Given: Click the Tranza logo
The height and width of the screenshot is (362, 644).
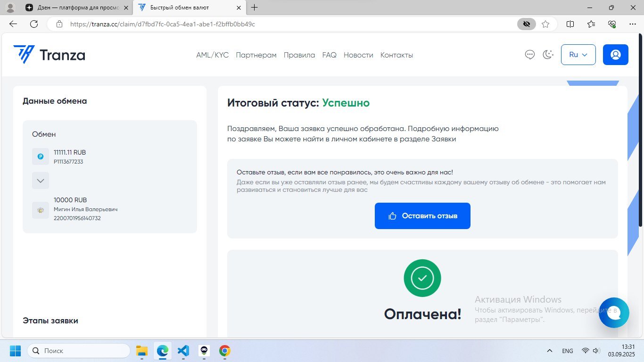Looking at the screenshot, I should tap(49, 55).
